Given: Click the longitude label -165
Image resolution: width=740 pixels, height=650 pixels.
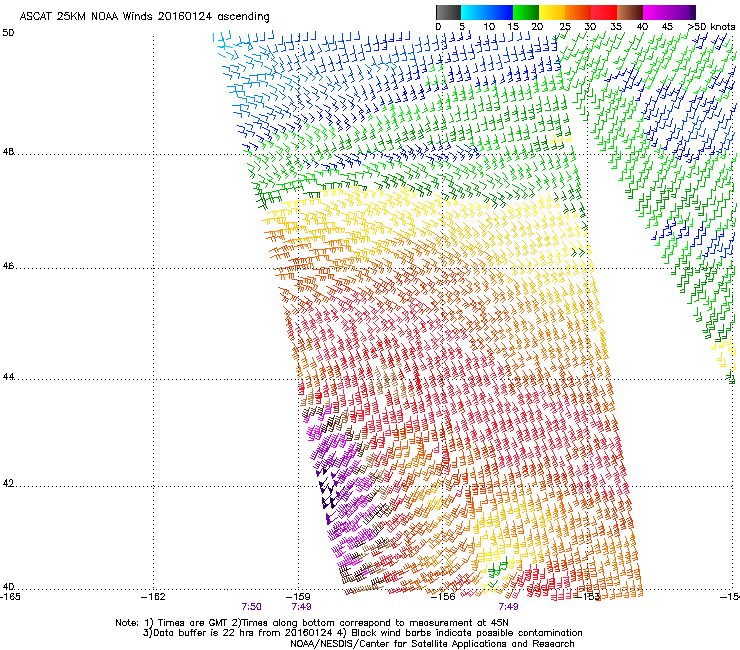Looking at the screenshot, I should coord(10,597).
